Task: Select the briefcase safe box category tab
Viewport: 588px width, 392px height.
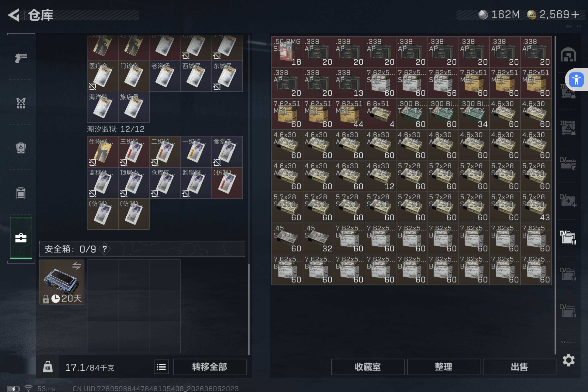Action: click(21, 237)
